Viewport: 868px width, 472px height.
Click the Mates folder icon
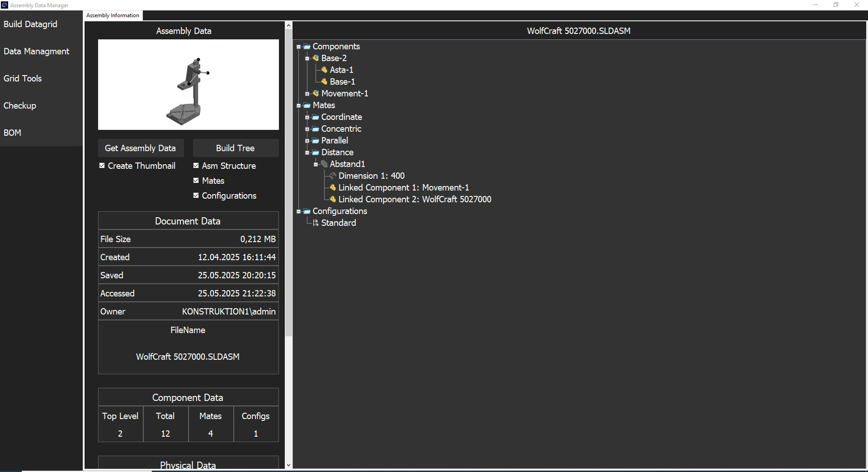click(x=307, y=105)
